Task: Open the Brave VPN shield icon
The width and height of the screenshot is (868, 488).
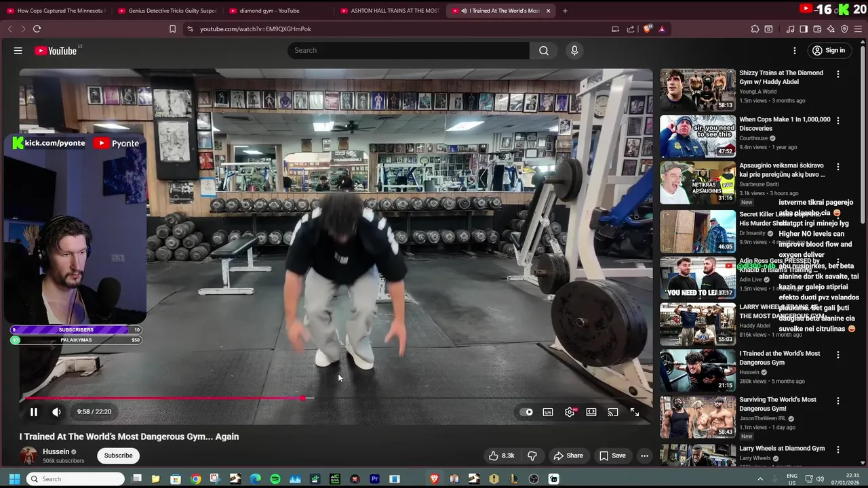Action: click(x=844, y=29)
